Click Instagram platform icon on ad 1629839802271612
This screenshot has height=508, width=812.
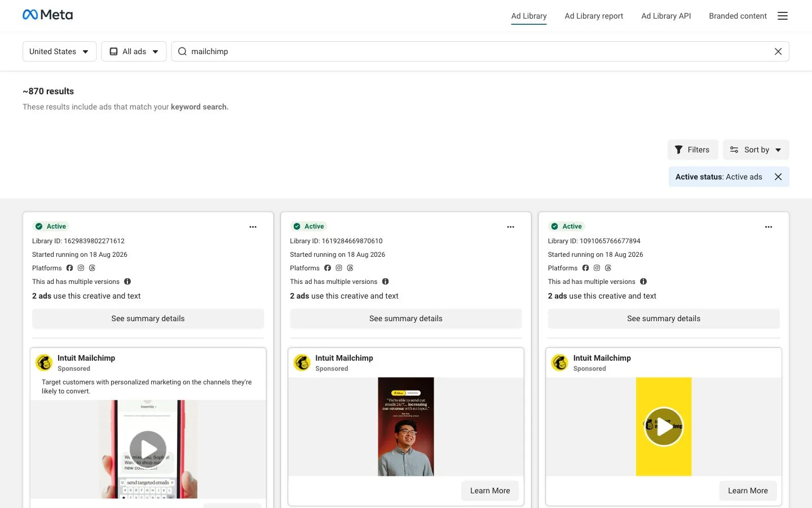(x=81, y=268)
